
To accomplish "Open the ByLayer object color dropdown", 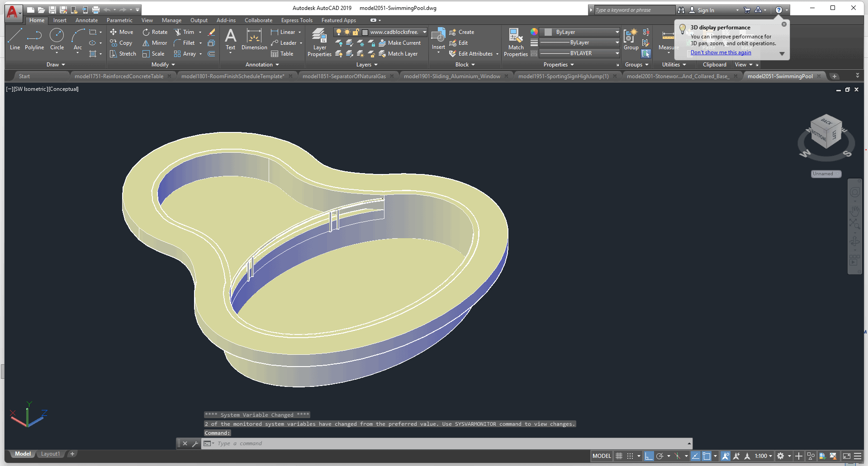I will tap(617, 32).
